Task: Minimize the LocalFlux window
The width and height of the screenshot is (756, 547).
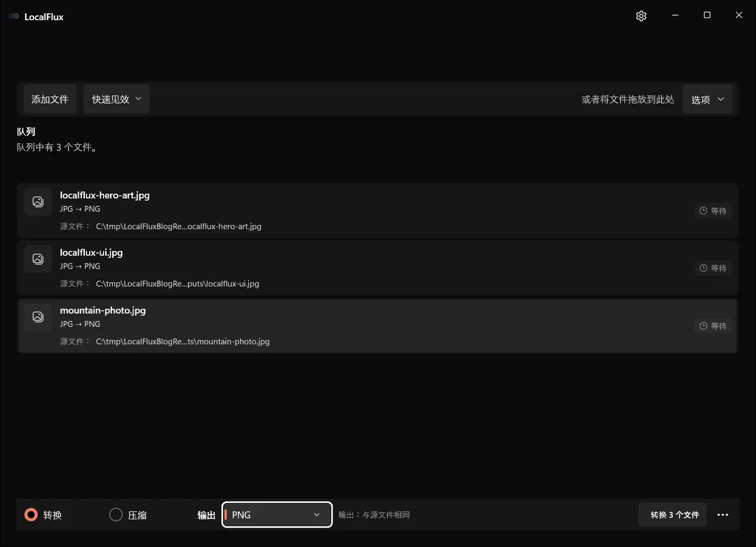Action: click(675, 16)
